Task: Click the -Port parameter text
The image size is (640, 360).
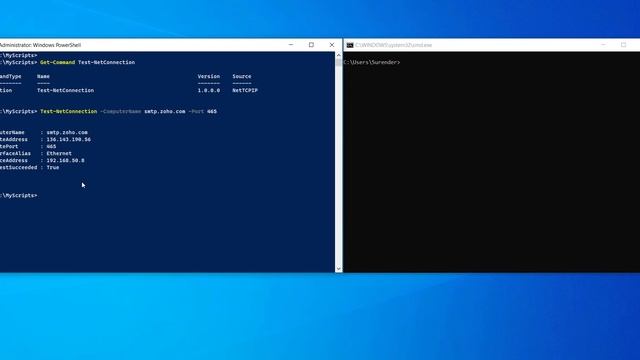Action: pyautogui.click(x=196, y=111)
